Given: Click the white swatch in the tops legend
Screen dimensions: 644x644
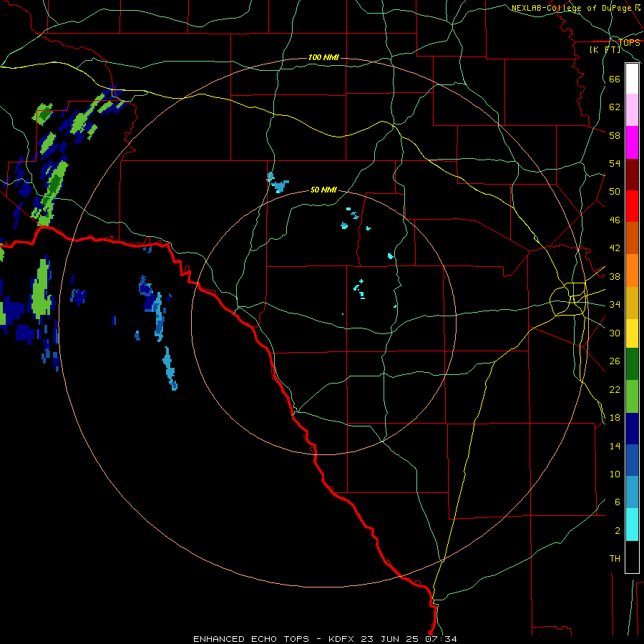Looking at the screenshot, I should pos(632,79).
